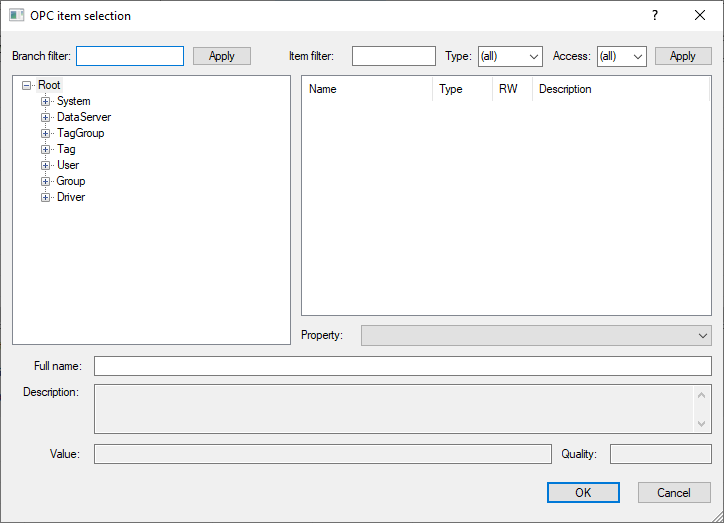
Task: Apply the item filter
Action: tap(683, 56)
